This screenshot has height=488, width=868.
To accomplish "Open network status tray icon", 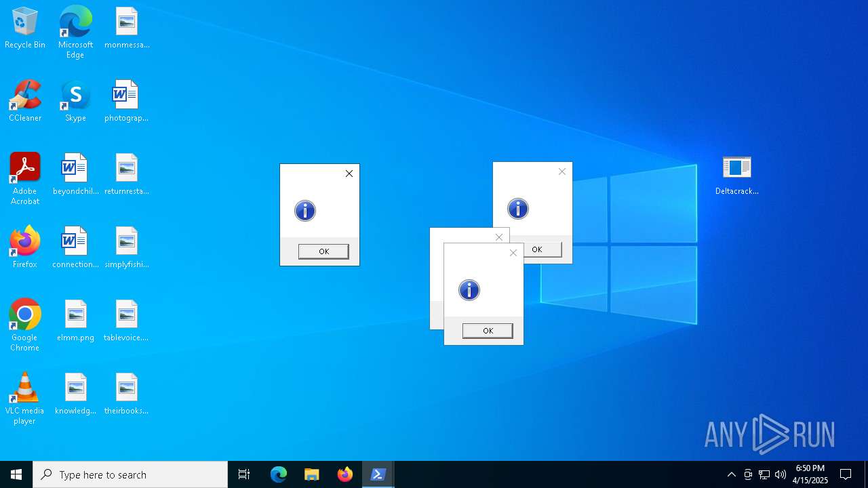I will [764, 474].
